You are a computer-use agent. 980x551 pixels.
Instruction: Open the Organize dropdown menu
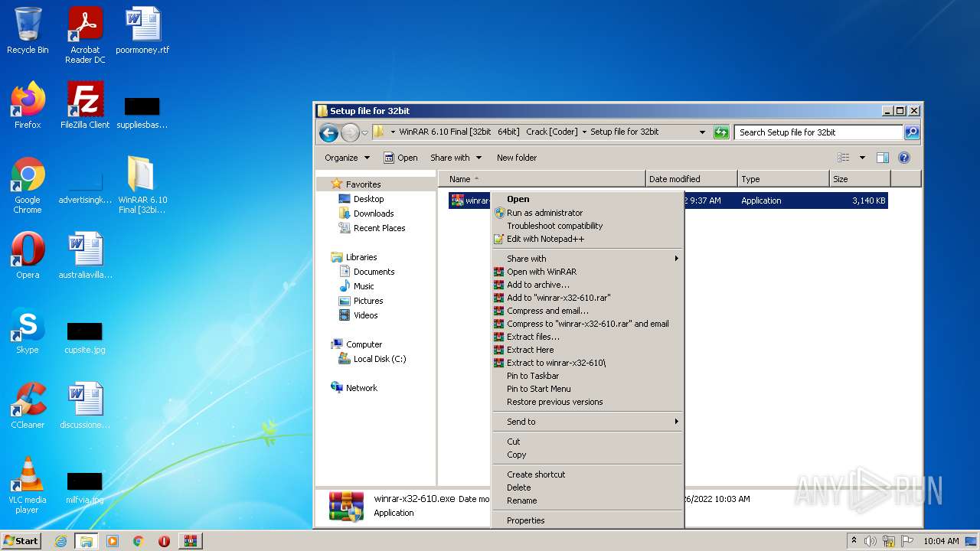click(347, 158)
